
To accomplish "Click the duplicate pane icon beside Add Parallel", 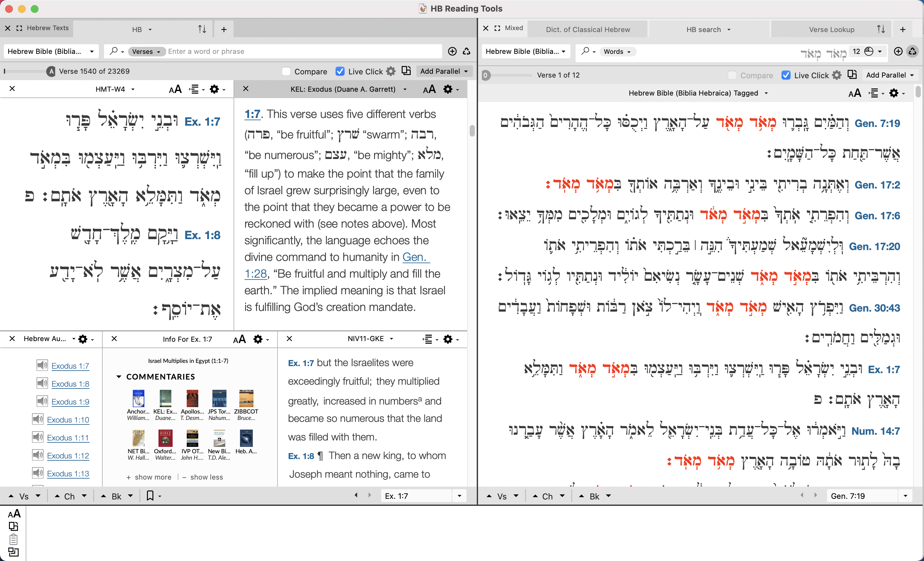I will pos(406,71).
